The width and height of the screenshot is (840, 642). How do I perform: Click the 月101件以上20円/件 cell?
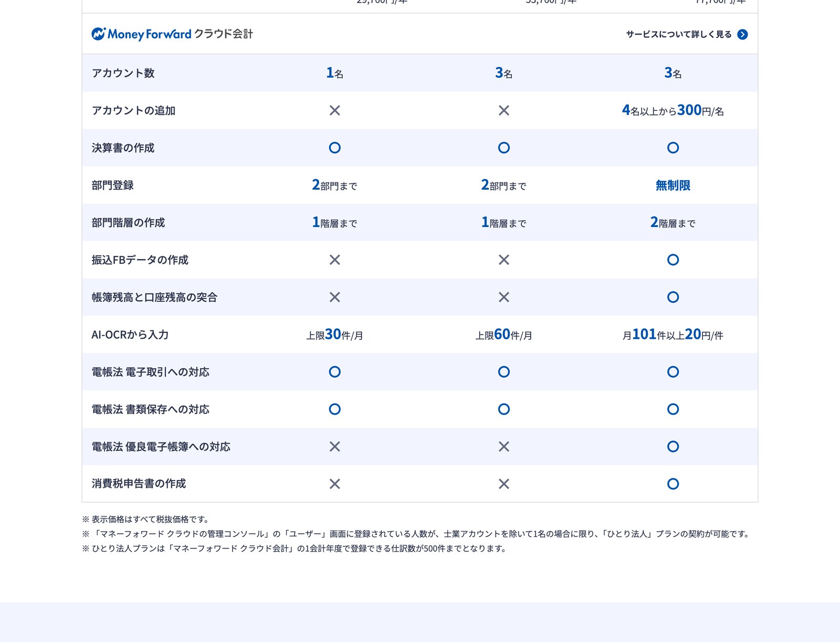click(673, 335)
